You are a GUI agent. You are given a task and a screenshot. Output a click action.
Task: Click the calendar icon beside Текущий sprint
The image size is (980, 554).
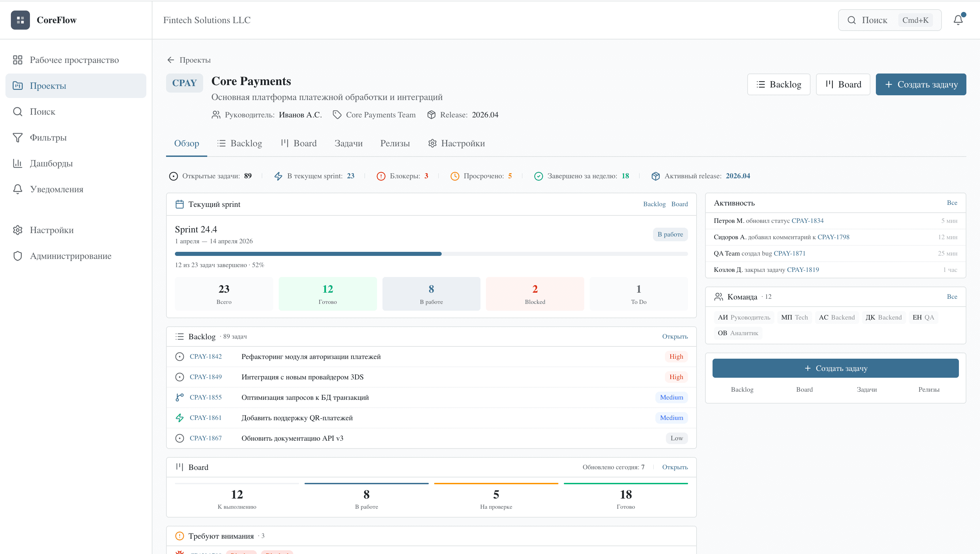(180, 204)
